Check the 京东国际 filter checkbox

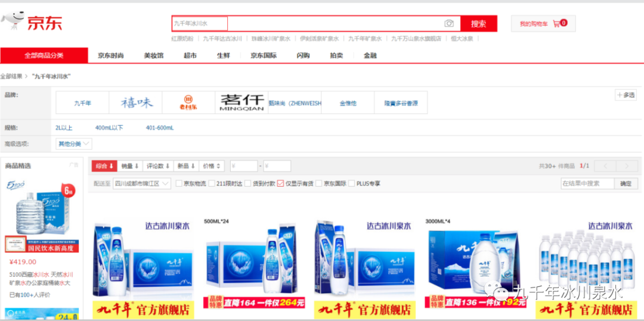pos(318,183)
